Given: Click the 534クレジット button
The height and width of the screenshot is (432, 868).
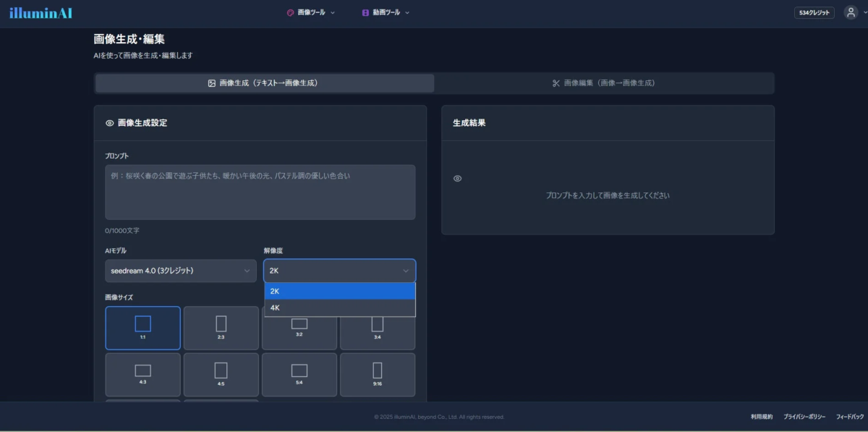Looking at the screenshot, I should (814, 12).
